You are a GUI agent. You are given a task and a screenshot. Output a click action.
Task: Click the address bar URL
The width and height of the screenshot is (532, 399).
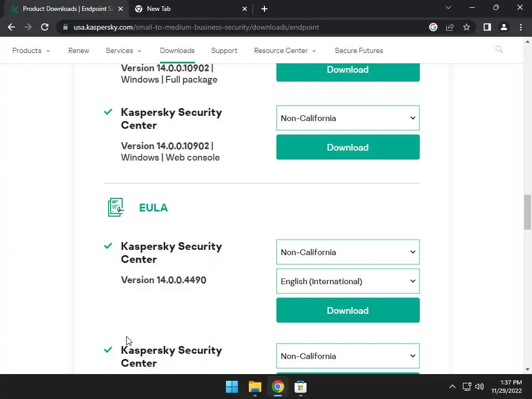(x=196, y=27)
